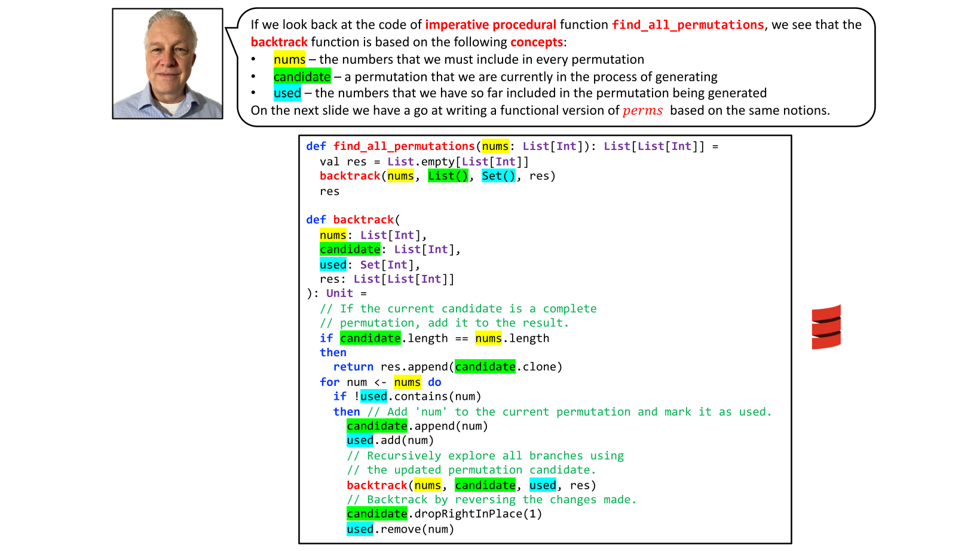Select the yellow 'nums' bullet term
This screenshot has height=551, width=980.
pyautogui.click(x=289, y=59)
